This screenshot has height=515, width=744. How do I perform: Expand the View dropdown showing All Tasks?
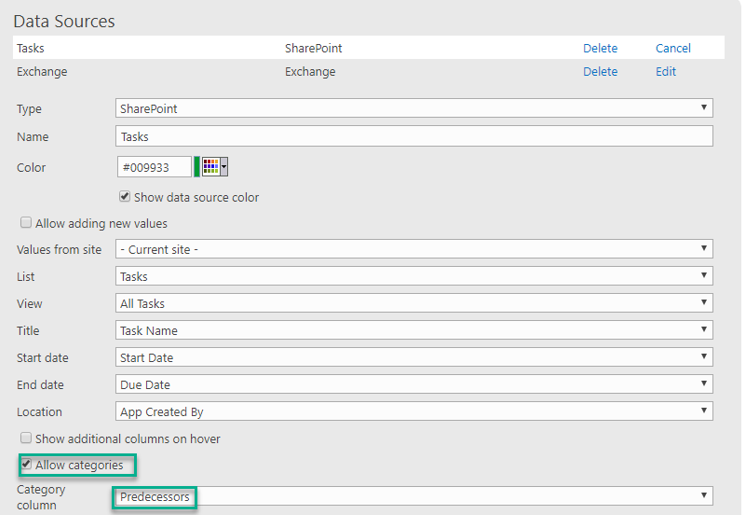point(414,303)
